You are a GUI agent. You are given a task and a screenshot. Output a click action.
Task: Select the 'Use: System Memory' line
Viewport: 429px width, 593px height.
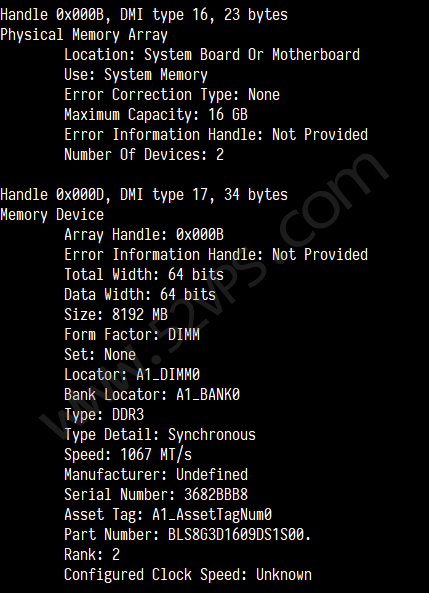[136, 75]
